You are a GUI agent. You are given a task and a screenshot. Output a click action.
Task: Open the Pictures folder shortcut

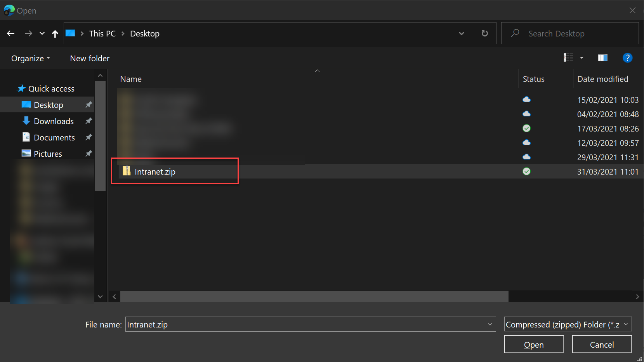click(x=48, y=154)
